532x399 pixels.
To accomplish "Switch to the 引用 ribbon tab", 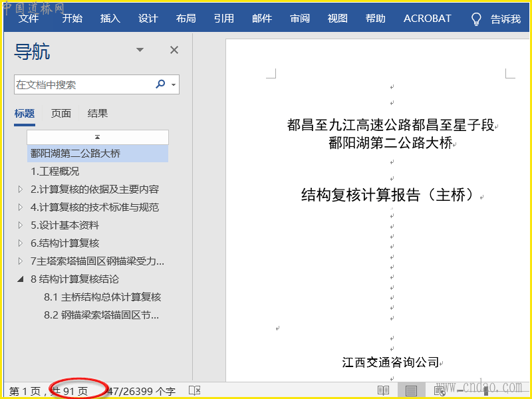I will tap(224, 19).
